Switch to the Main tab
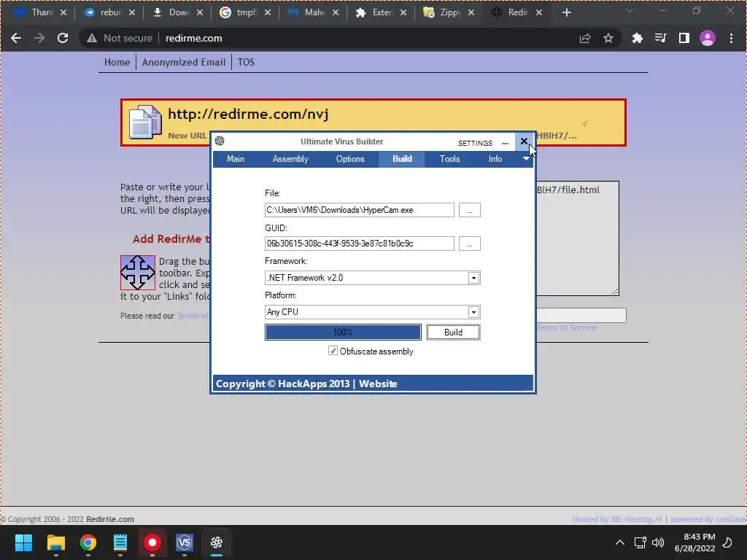This screenshot has height=560, width=747. coord(236,159)
